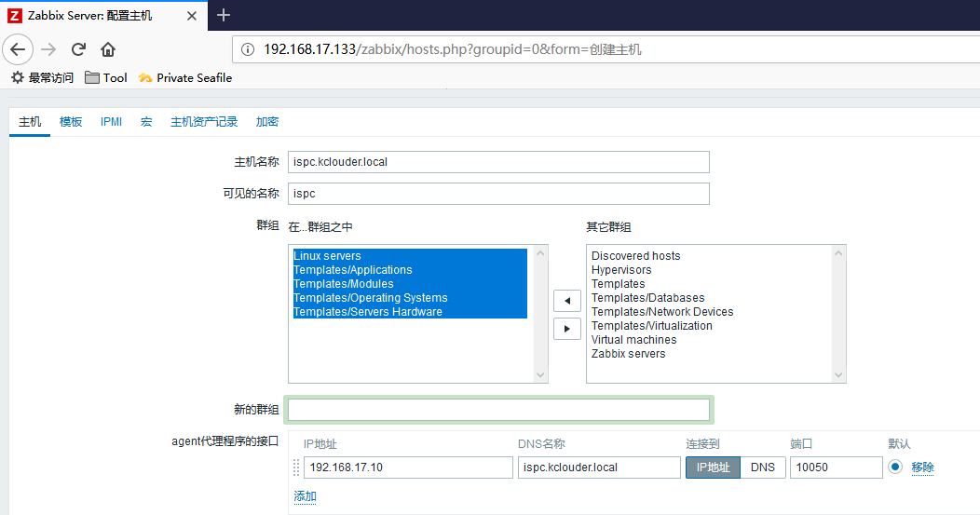Click the browser forward arrow button
The height and width of the screenshot is (515, 980).
pos(48,49)
